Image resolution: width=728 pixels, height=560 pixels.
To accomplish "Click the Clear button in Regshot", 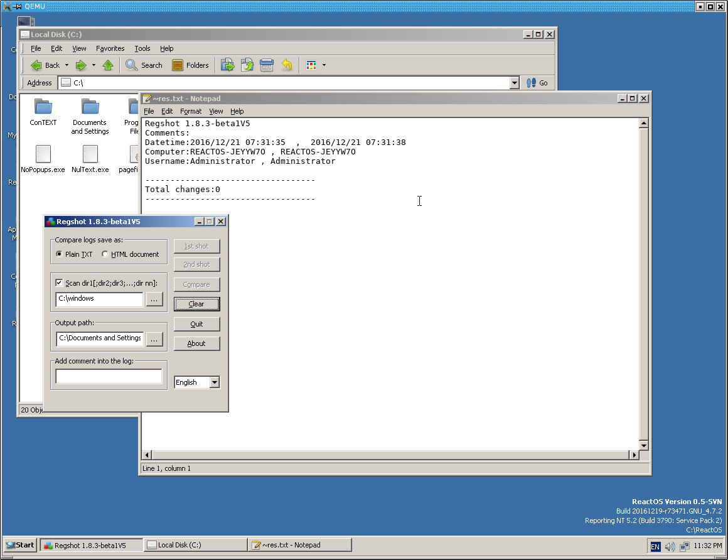I will 197,304.
